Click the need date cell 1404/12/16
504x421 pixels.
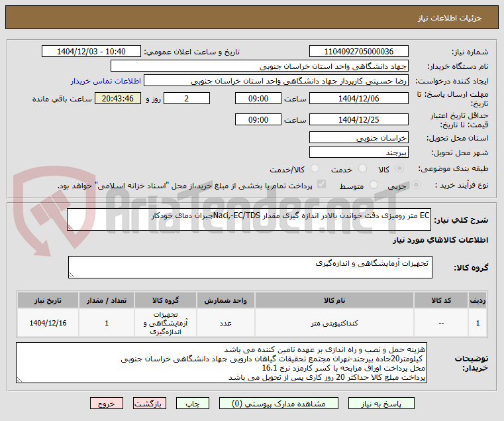(x=48, y=323)
